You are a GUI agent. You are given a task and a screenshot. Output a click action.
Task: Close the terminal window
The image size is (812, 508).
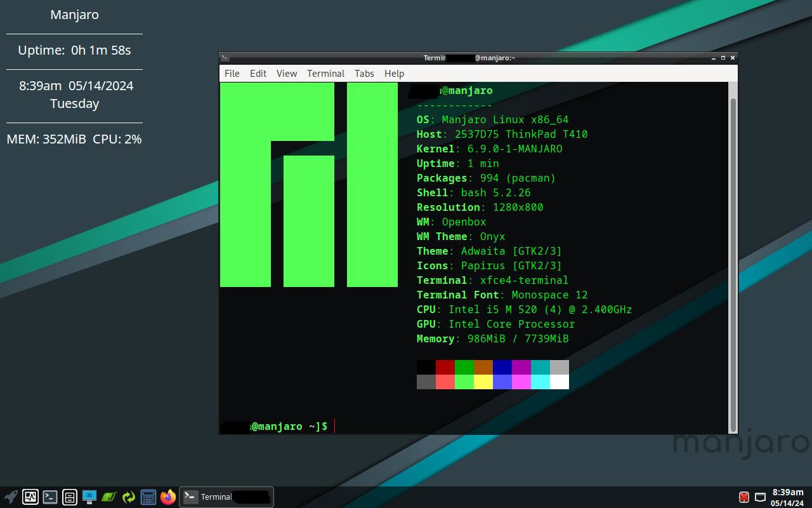click(x=733, y=58)
